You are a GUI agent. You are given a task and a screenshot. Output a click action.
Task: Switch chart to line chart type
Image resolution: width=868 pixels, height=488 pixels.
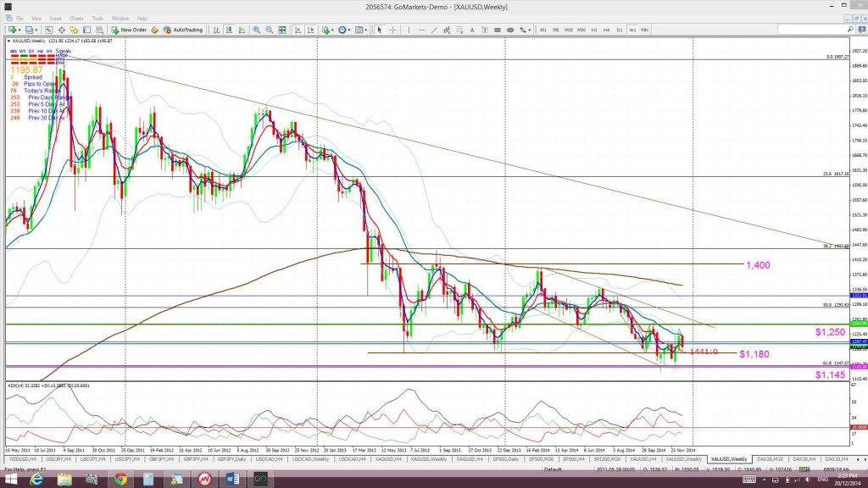pyautogui.click(x=242, y=30)
